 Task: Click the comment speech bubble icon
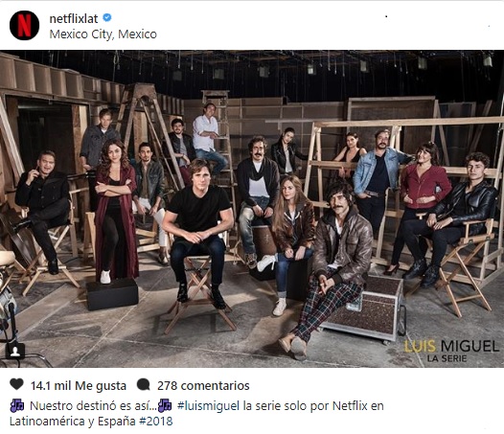[x=143, y=384]
